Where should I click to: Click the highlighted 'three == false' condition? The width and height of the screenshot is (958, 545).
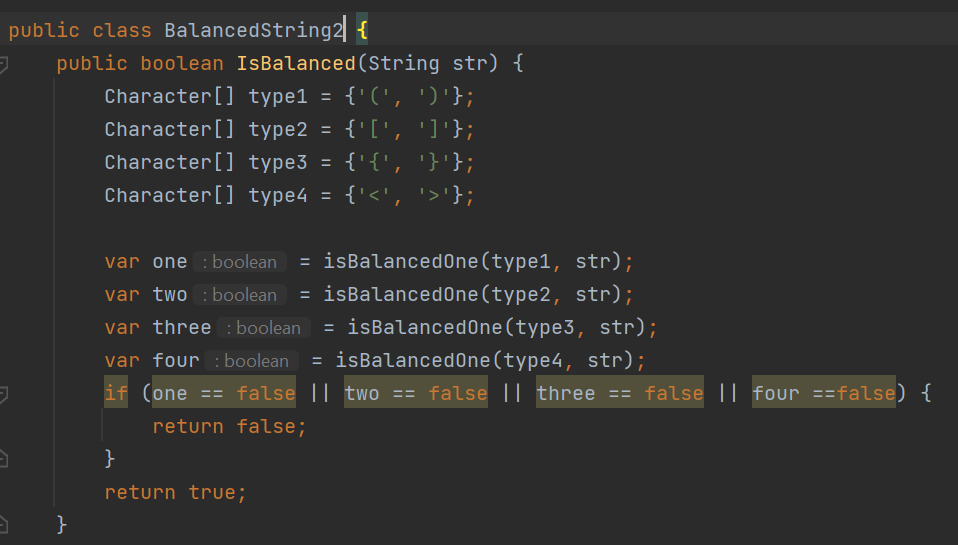tap(620, 393)
